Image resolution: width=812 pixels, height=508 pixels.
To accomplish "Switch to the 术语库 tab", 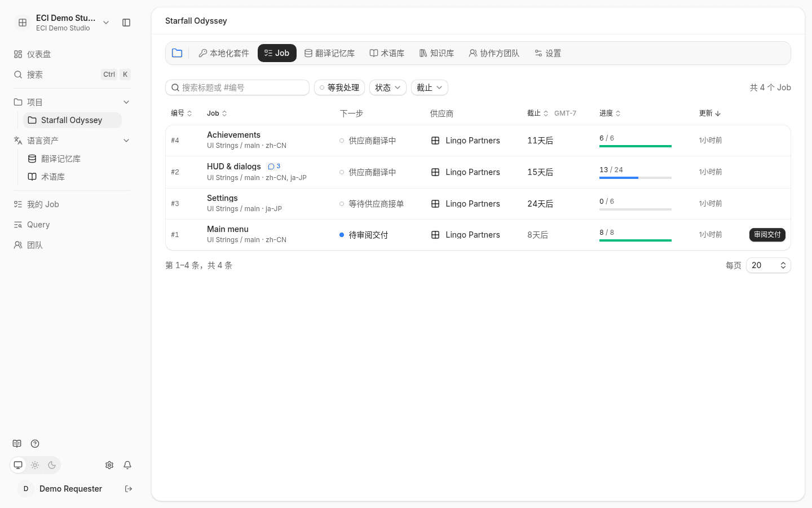I will (x=387, y=53).
